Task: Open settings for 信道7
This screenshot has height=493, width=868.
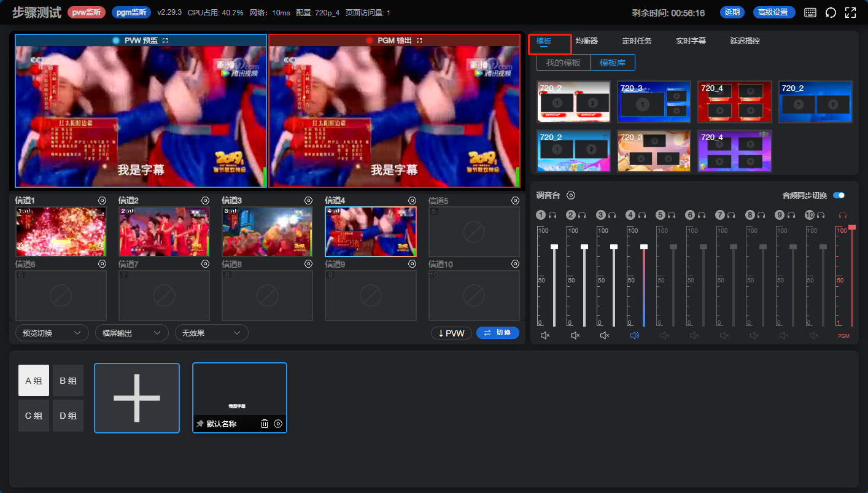Action: coord(206,263)
